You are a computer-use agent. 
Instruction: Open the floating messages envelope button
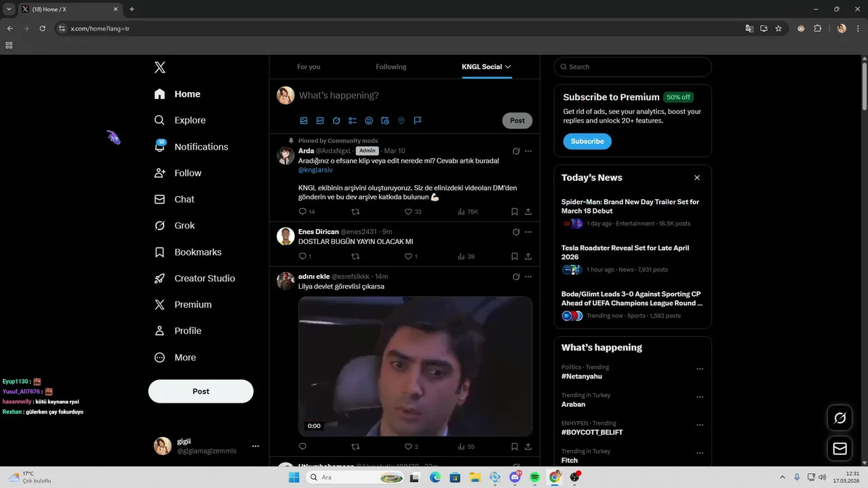tap(840, 449)
